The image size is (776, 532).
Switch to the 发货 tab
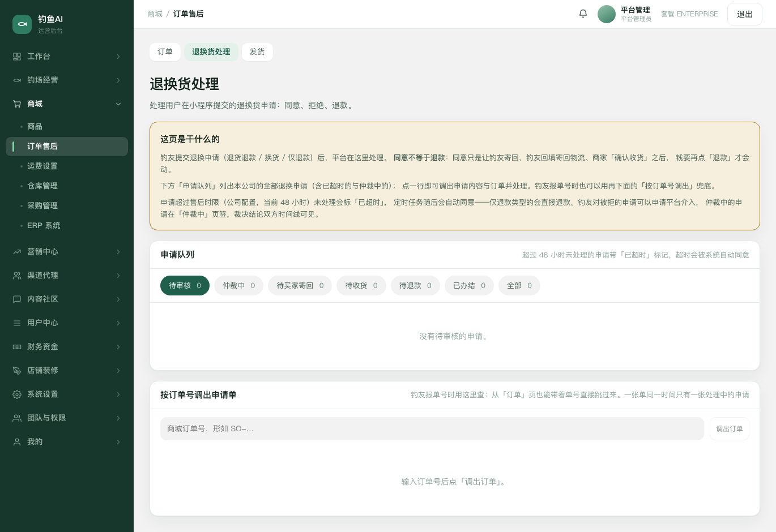257,52
